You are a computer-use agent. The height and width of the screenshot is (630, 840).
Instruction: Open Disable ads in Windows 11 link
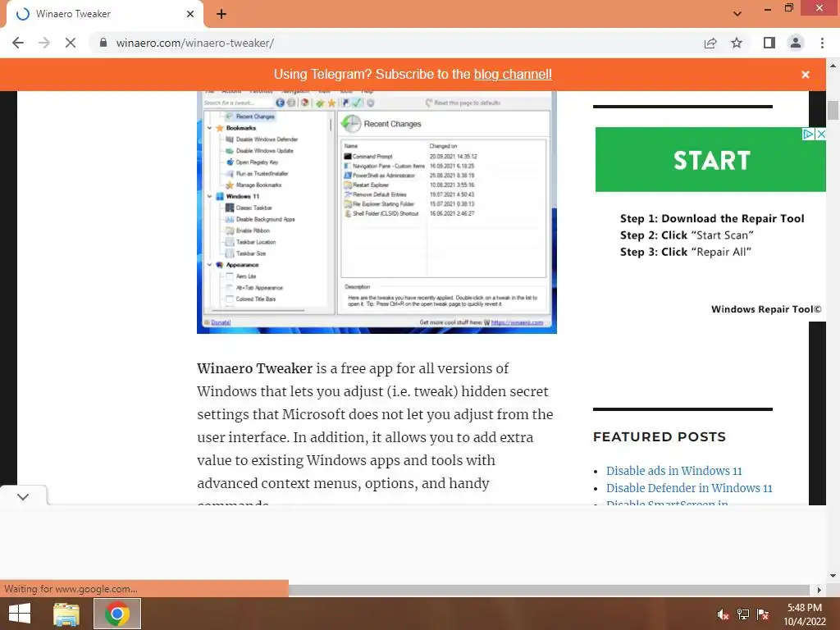(x=674, y=471)
